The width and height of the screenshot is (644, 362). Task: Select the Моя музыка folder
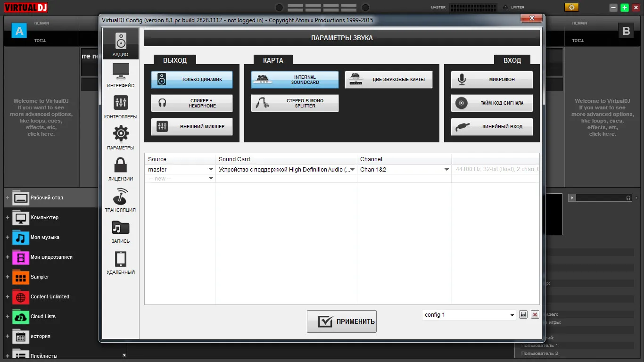pyautogui.click(x=45, y=237)
